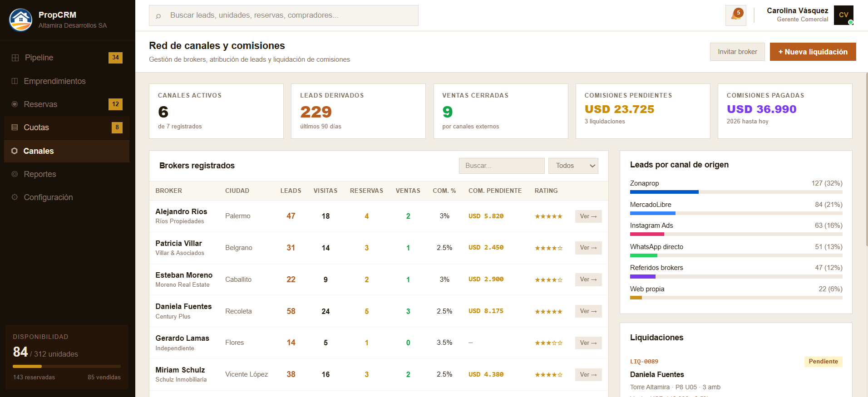Image resolution: width=868 pixels, height=397 pixels.
Task: Open the Canales menu item
Action: click(39, 151)
